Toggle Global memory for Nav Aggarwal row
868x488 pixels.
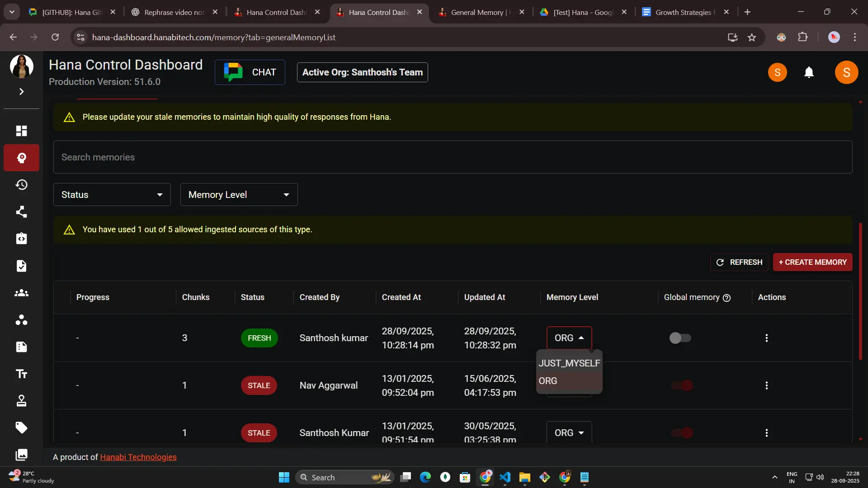tap(682, 385)
